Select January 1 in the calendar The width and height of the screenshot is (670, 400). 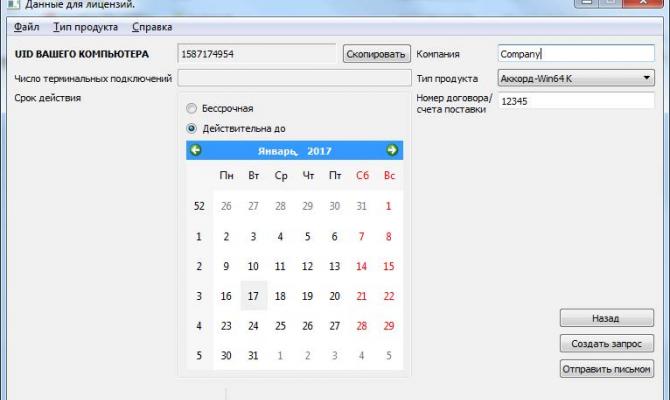[388, 206]
